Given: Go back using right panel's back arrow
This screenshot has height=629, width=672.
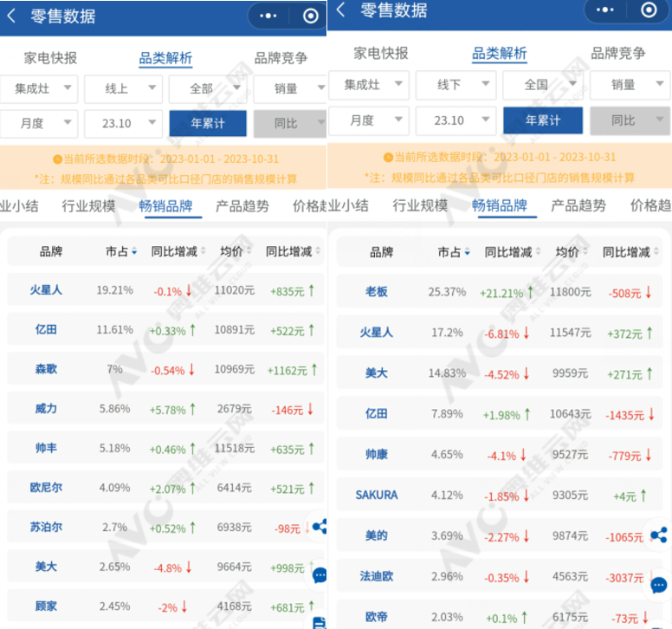Looking at the screenshot, I should [340, 10].
